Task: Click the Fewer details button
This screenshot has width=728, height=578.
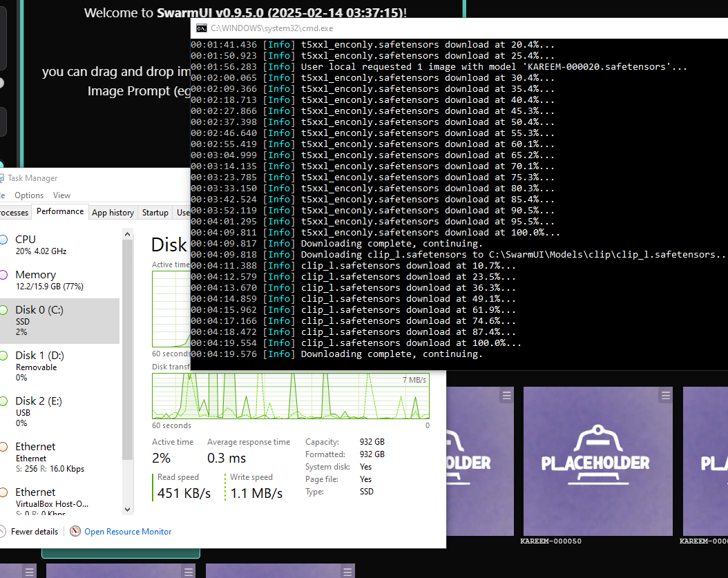Action: click(29, 532)
